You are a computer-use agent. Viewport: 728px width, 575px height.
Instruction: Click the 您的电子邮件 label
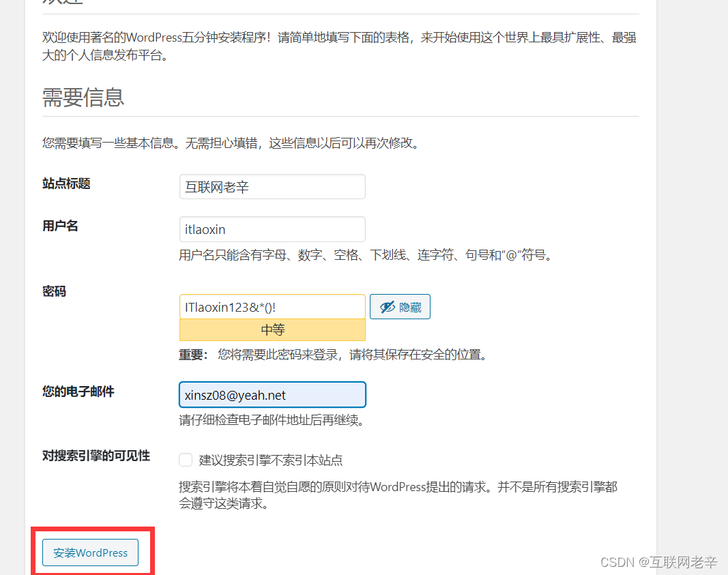[78, 392]
